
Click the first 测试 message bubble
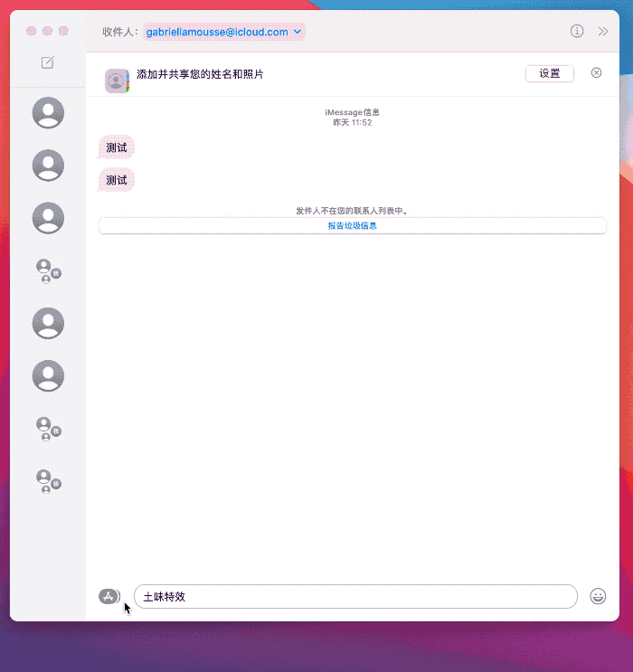[116, 147]
